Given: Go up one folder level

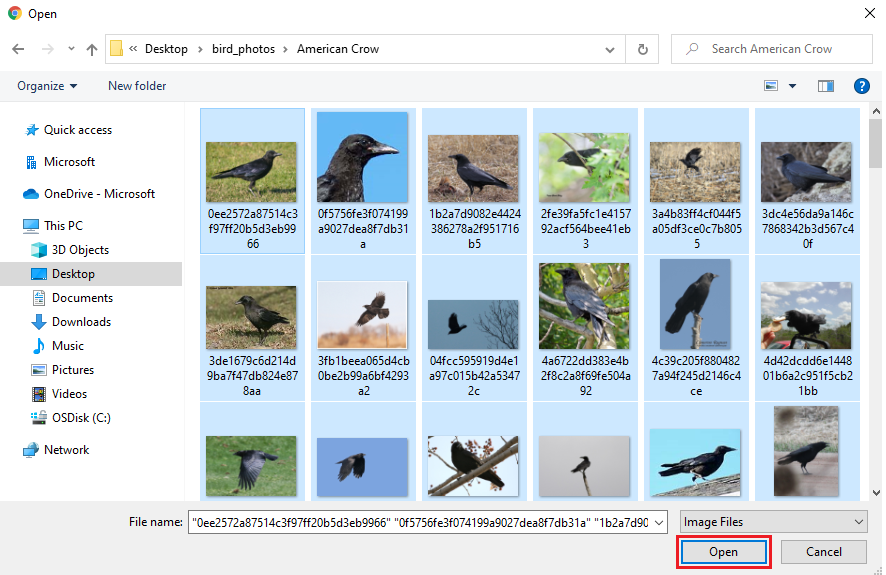Looking at the screenshot, I should click(x=92, y=49).
